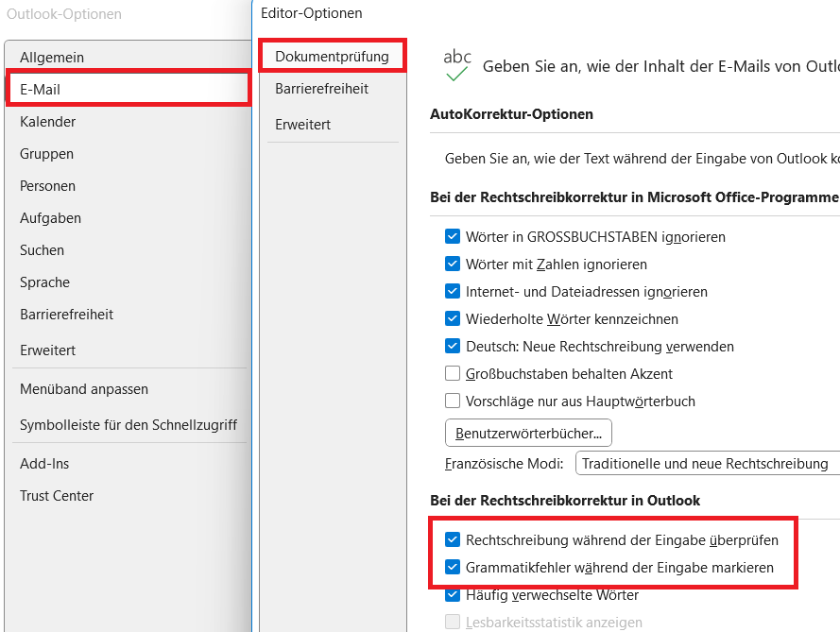Open Sprache category in Outlook-Optionen

click(129, 282)
